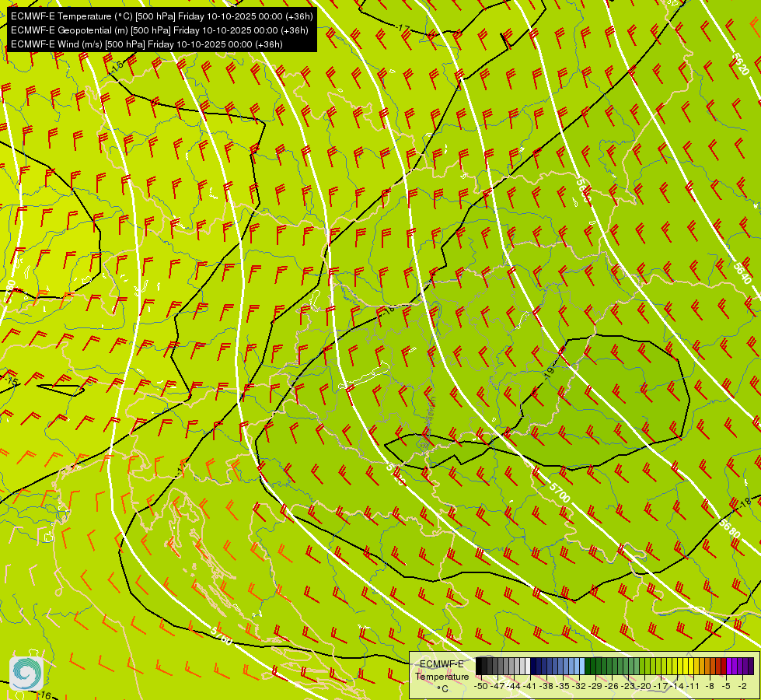Click the -50 value in the legend

tap(481, 687)
